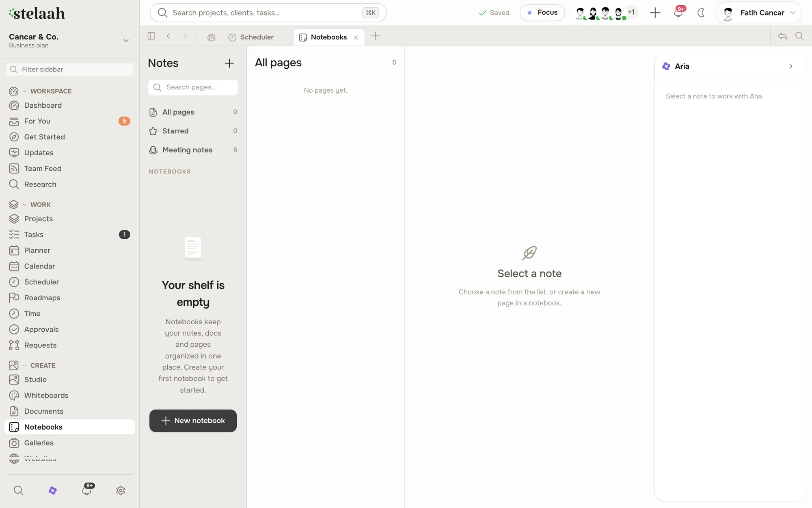This screenshot has width=812, height=508.
Task: Open Cancar & Co. workspace switcher
Action: [69, 40]
